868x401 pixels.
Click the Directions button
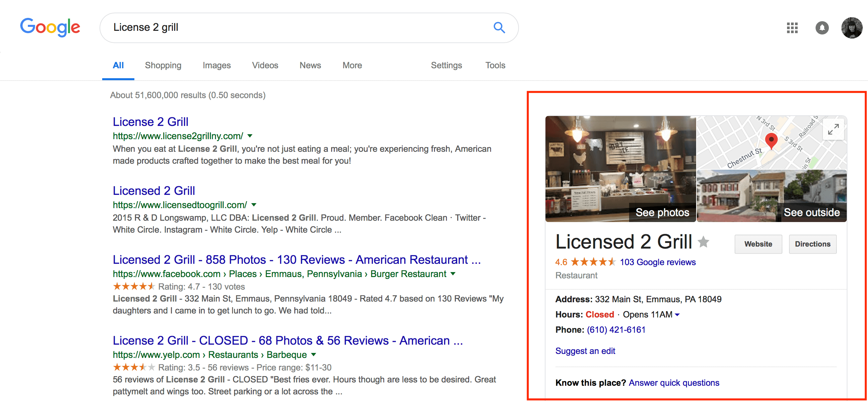coord(812,244)
